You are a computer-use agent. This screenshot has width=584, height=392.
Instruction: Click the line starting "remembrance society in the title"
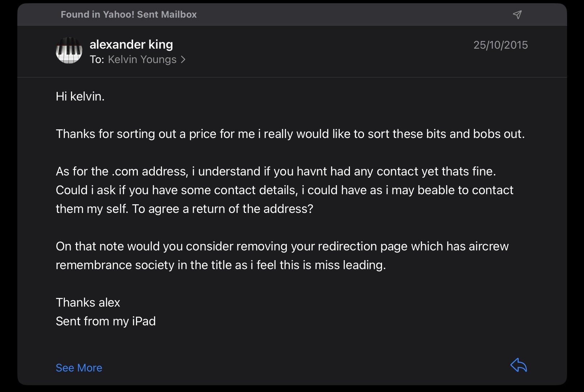point(221,265)
